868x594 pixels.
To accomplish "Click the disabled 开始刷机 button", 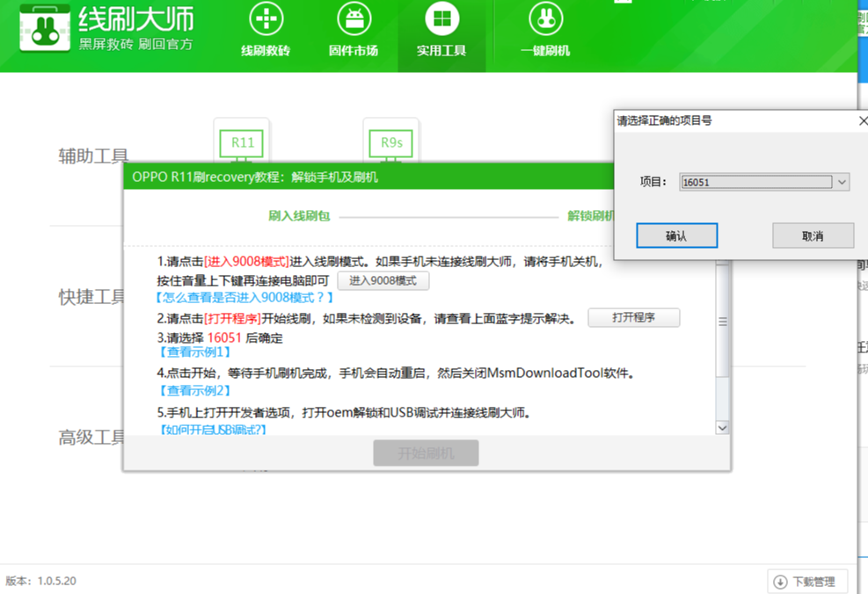I will click(426, 453).
